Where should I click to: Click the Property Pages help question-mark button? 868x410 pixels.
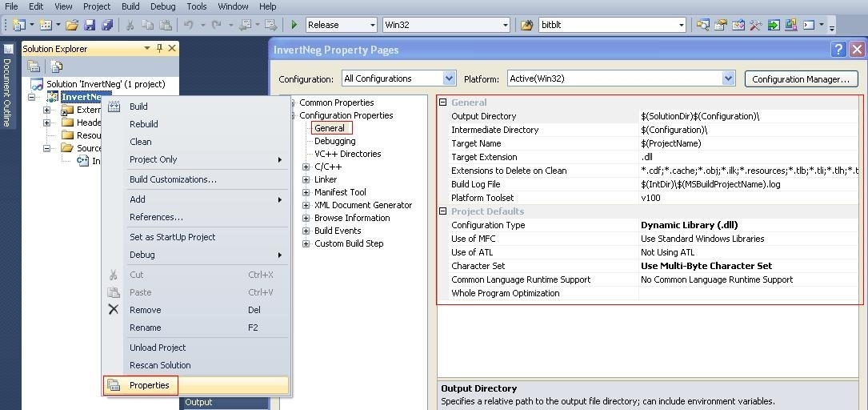[x=838, y=50]
